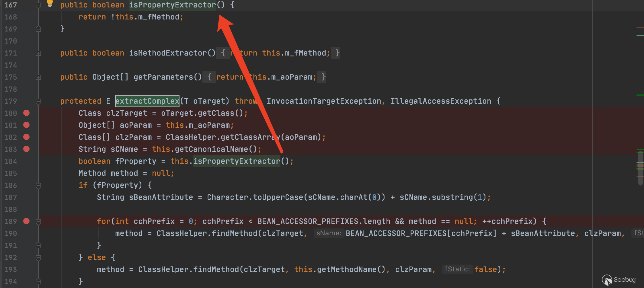644x288 pixels.
Task: Disable the breakpoint on line 189
Action: tap(26, 221)
